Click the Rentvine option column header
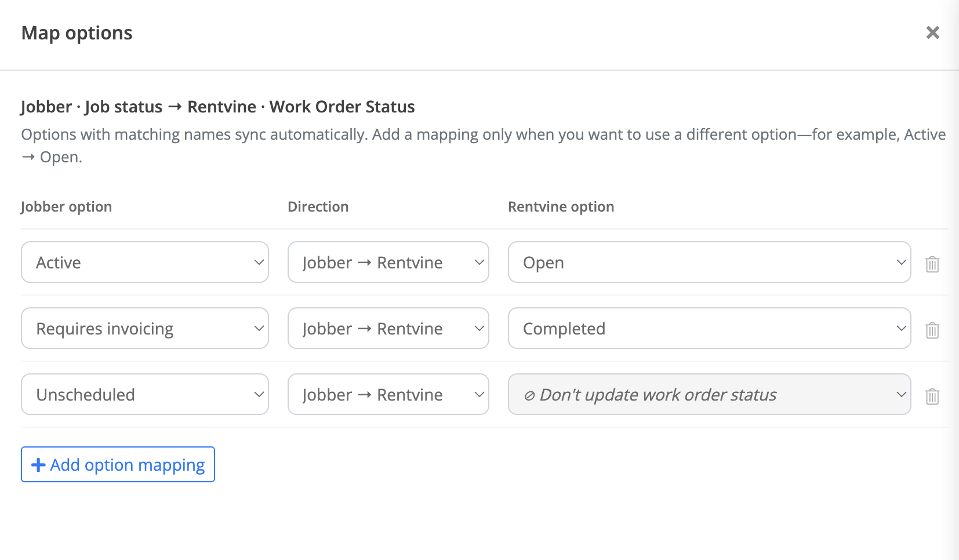Viewport: 959px width, 560px height. 561,207
